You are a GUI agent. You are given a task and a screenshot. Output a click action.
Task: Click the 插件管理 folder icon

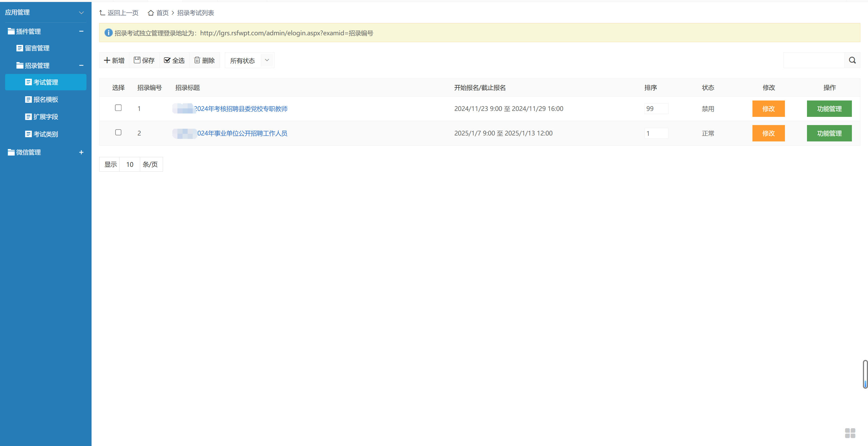11,31
